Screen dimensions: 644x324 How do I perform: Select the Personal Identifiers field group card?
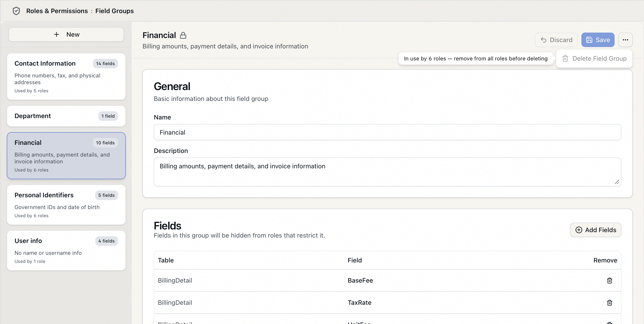66,205
